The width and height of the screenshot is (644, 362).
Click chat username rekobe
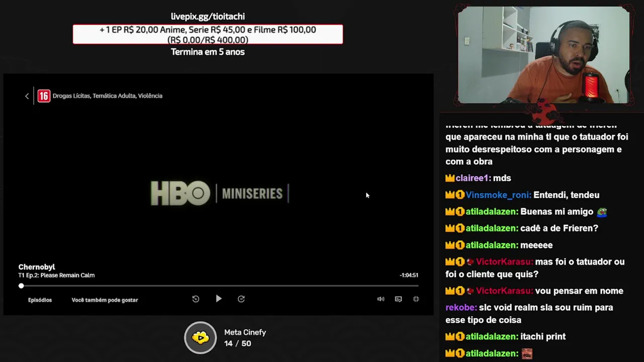point(460,308)
